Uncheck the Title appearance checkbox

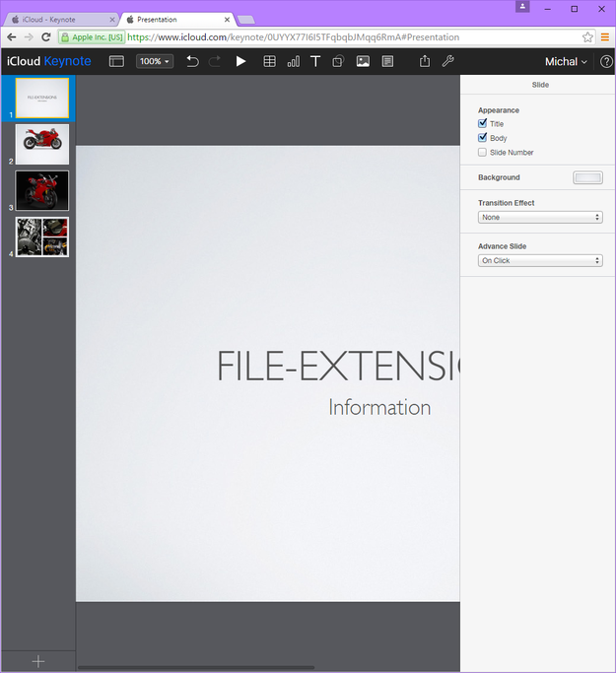click(482, 123)
